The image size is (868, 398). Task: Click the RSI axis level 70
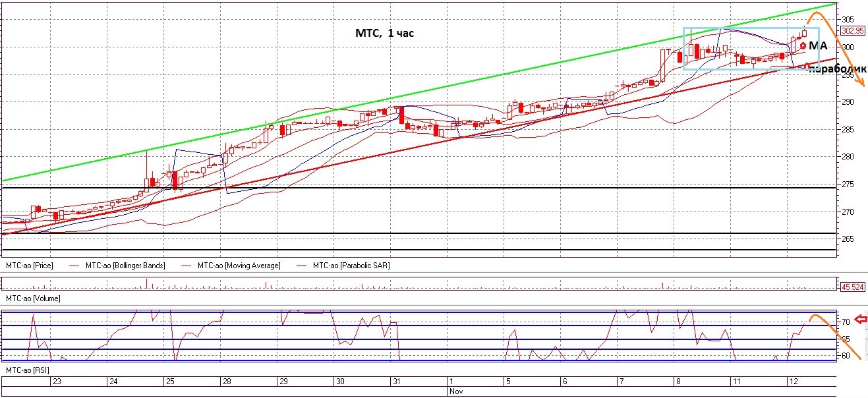(x=845, y=322)
